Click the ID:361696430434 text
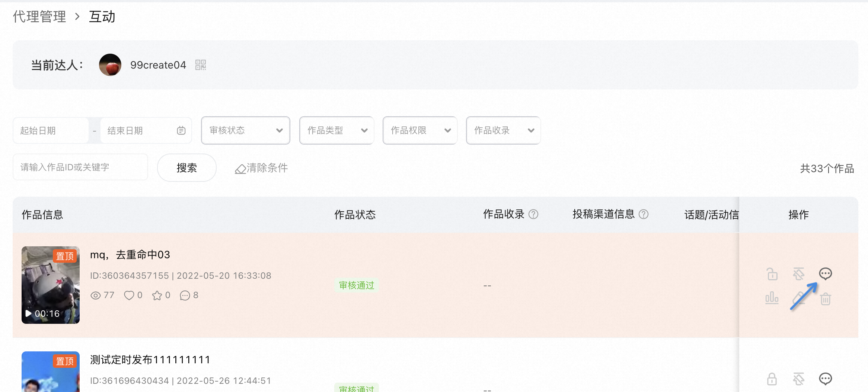The height and width of the screenshot is (392, 868). click(130, 381)
